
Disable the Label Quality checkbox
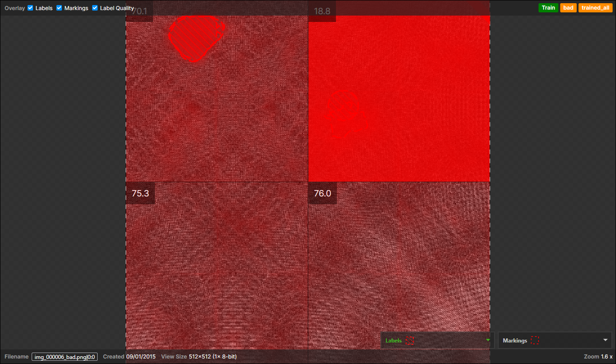point(95,8)
